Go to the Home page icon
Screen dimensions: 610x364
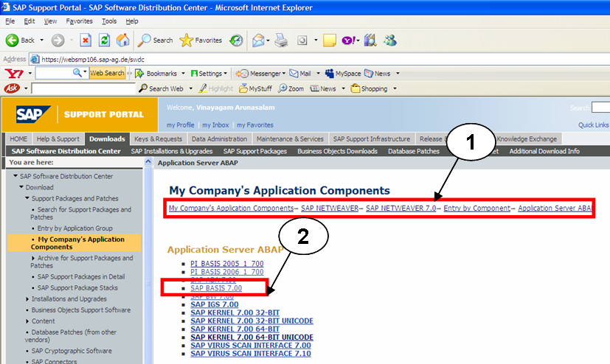click(123, 40)
